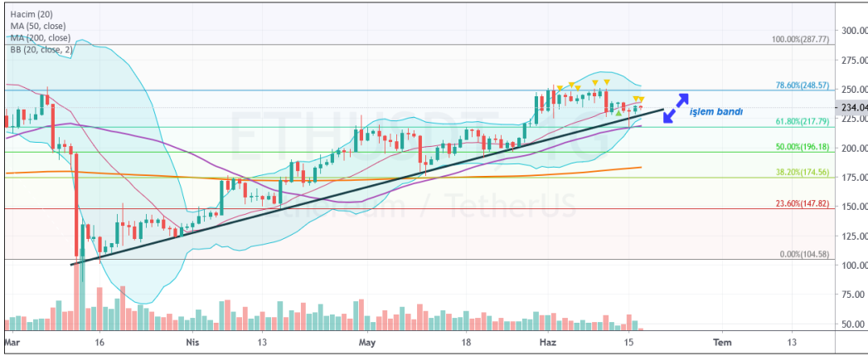Select the 61.80%(217.79) Fibonacci label

click(803, 121)
